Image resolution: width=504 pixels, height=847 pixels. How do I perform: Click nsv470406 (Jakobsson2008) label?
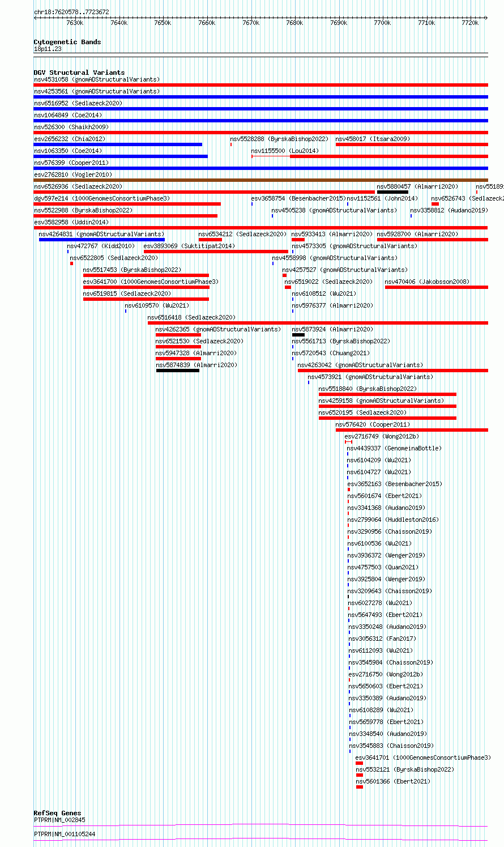point(428,282)
